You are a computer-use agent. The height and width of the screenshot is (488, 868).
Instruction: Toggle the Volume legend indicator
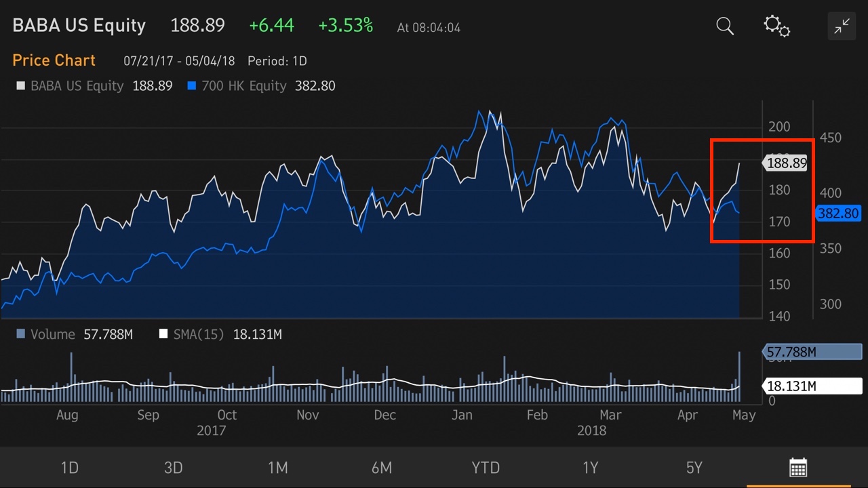coord(52,334)
